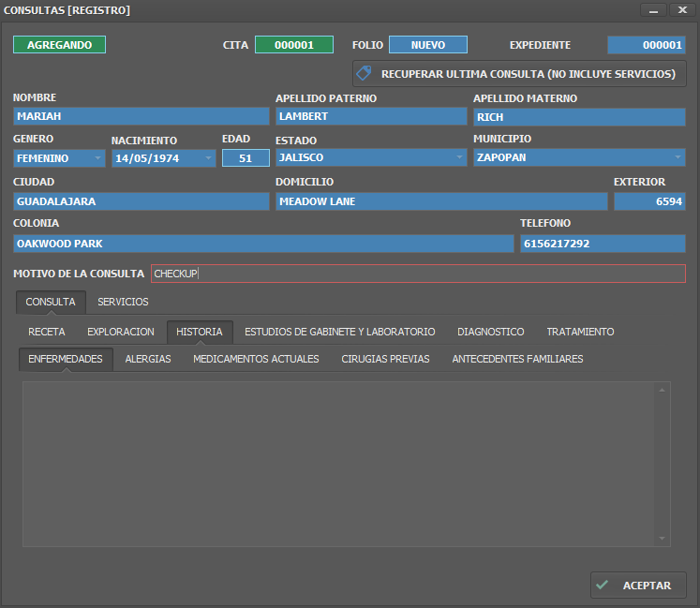Show the Medicamentos Actuales sub-tab
Viewport: 700px width, 608px height.
[256, 359]
